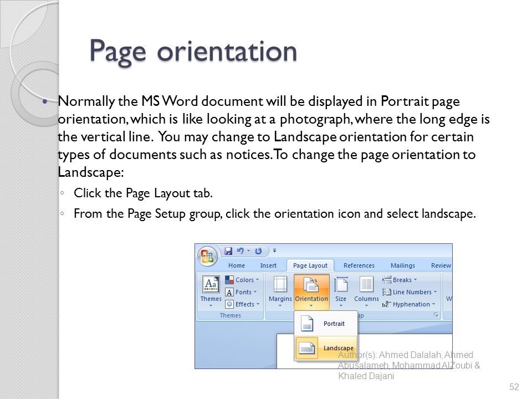This screenshot has height=399, width=532.
Task: Open the Margins options
Action: point(280,291)
